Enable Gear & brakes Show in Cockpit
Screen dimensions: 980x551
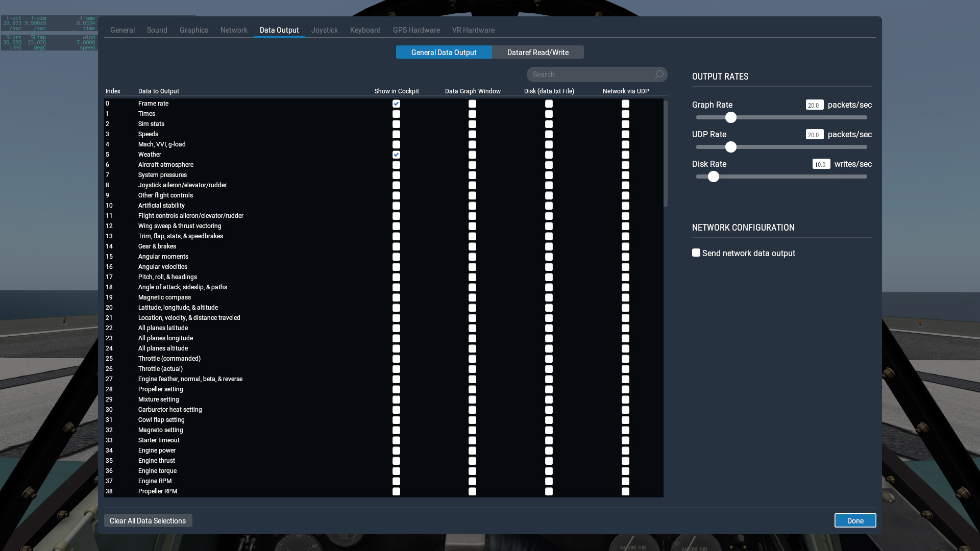tap(396, 246)
